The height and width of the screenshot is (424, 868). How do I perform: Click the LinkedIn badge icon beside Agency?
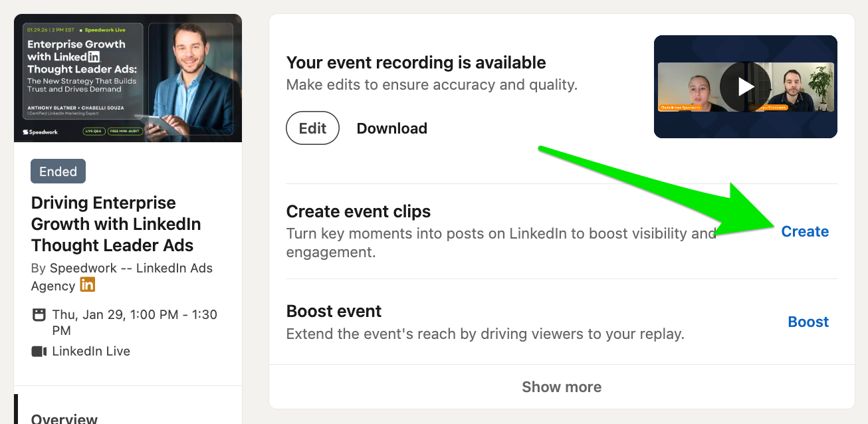(x=88, y=285)
